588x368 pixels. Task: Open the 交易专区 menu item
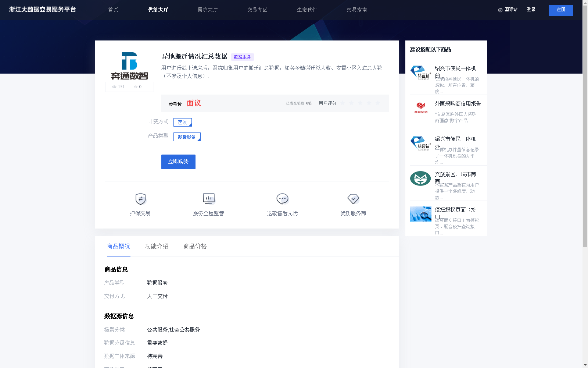coord(257,10)
